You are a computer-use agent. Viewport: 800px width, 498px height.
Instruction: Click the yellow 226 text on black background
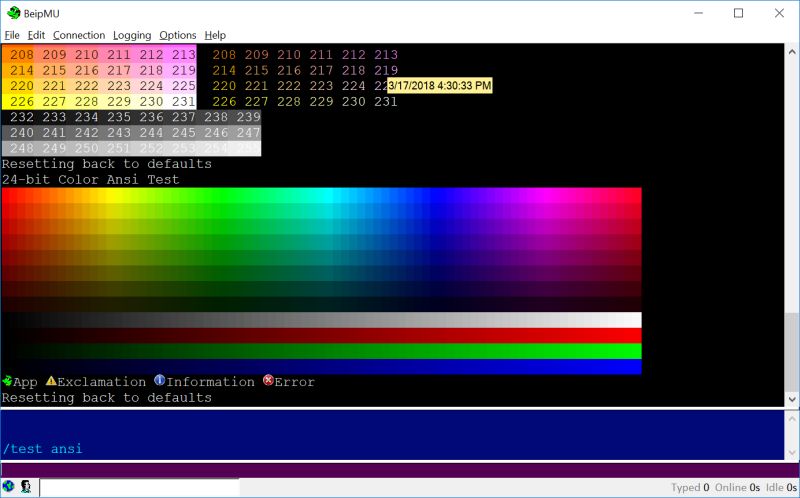pos(224,102)
